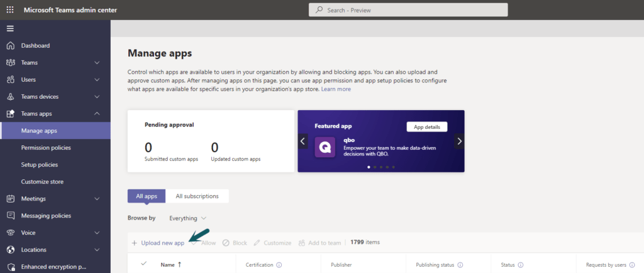The width and height of the screenshot is (644, 273).
Task: Expand the Locations section chevron
Action: click(97, 250)
